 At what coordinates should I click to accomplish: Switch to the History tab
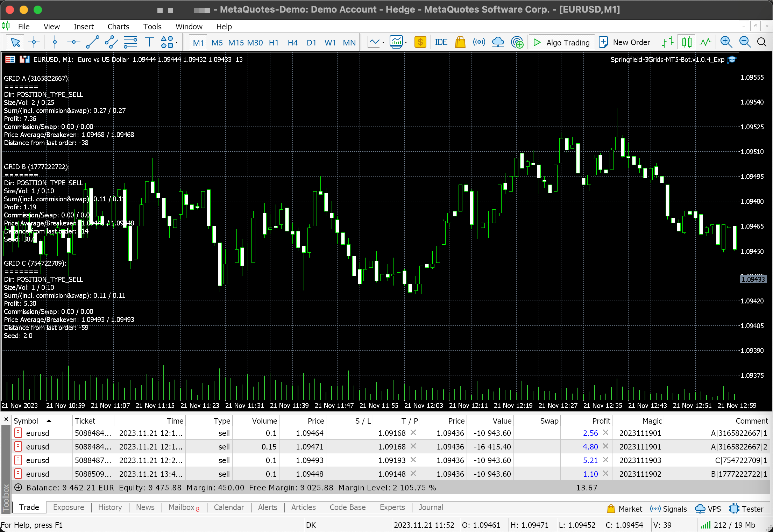coord(110,508)
